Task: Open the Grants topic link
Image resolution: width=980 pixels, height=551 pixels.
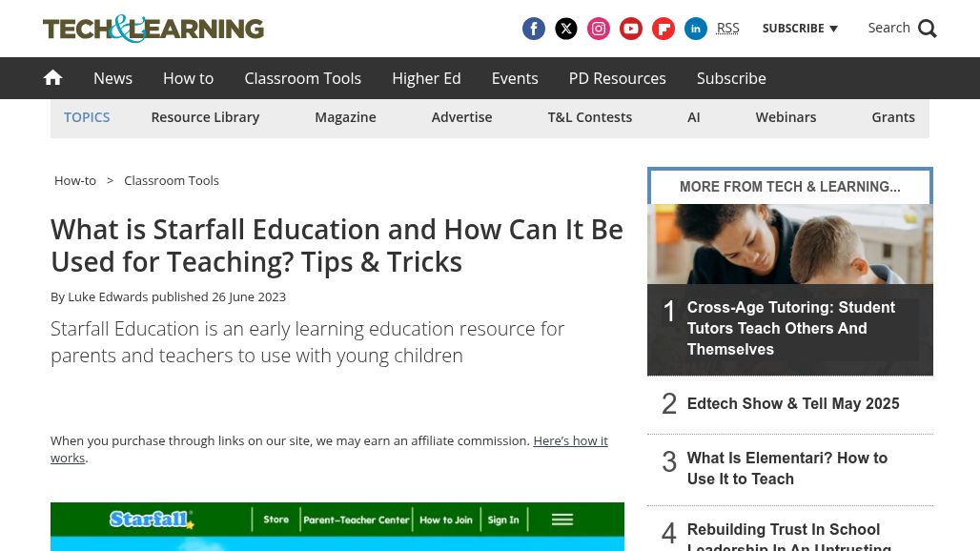Action: coord(893,117)
